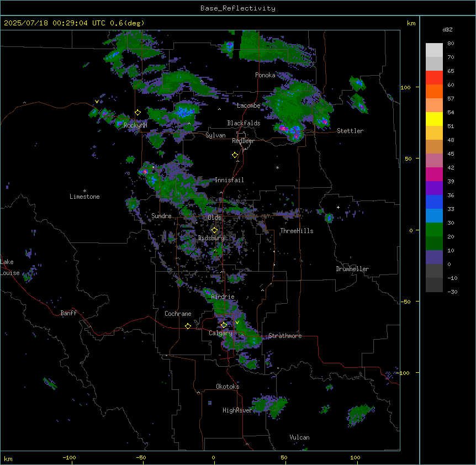
Task: Click the white asterisk above Limestone
Action: (84, 191)
